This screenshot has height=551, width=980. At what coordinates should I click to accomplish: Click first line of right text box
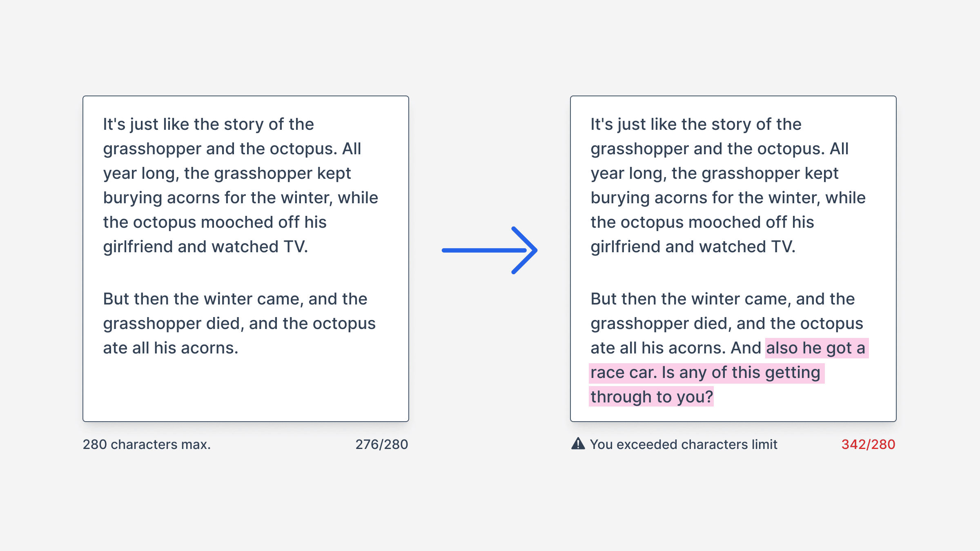tap(696, 124)
